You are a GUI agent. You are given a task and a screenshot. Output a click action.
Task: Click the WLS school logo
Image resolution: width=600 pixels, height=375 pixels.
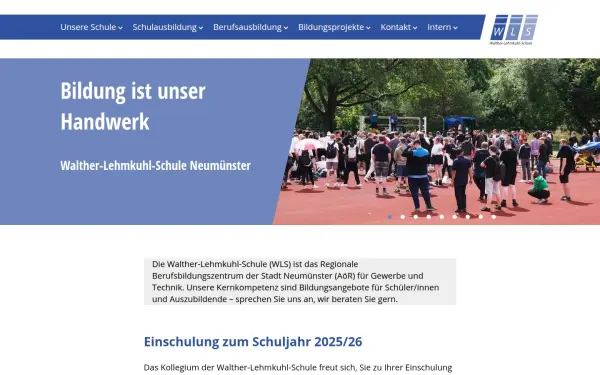click(x=514, y=30)
